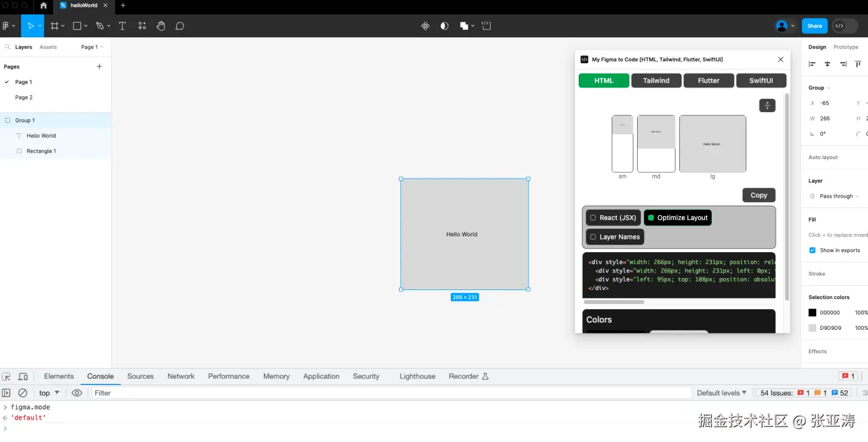The height and width of the screenshot is (442, 868).
Task: Enable the Layer Names checkbox
Action: [593, 237]
